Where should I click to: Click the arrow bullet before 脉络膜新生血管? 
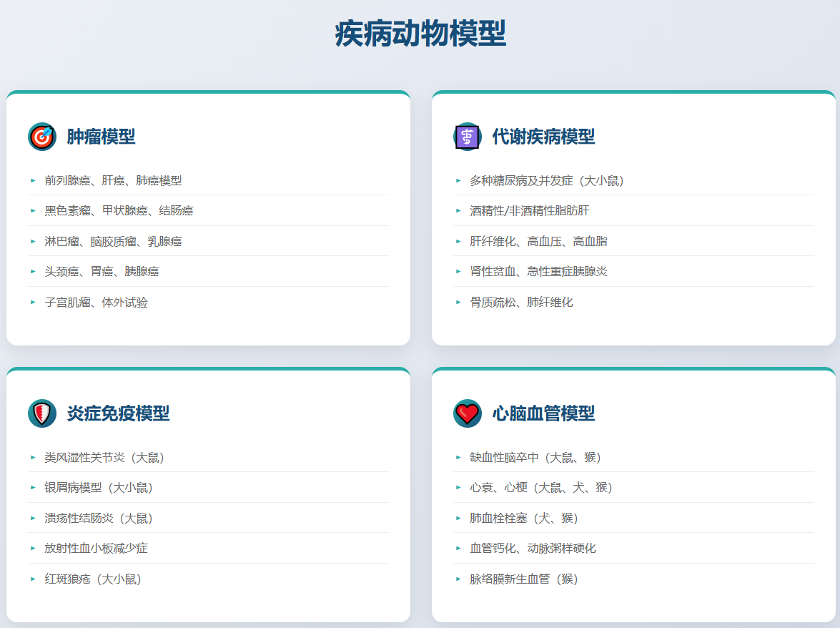[458, 579]
